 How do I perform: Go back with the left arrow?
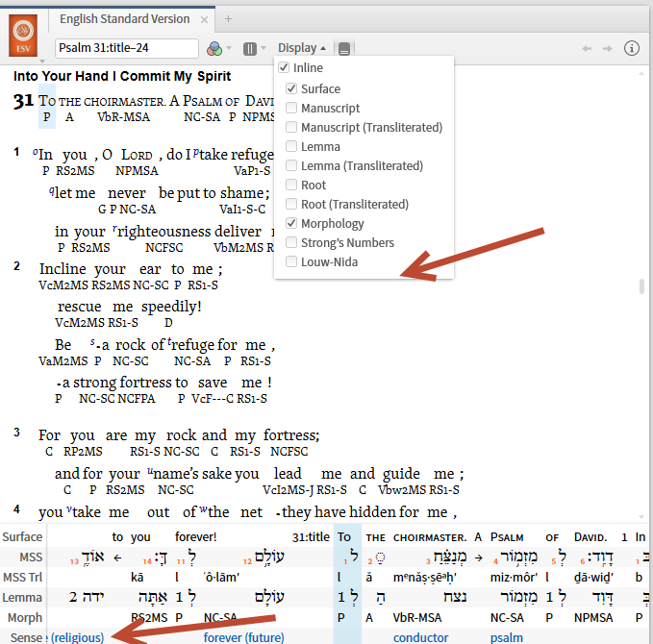point(587,49)
